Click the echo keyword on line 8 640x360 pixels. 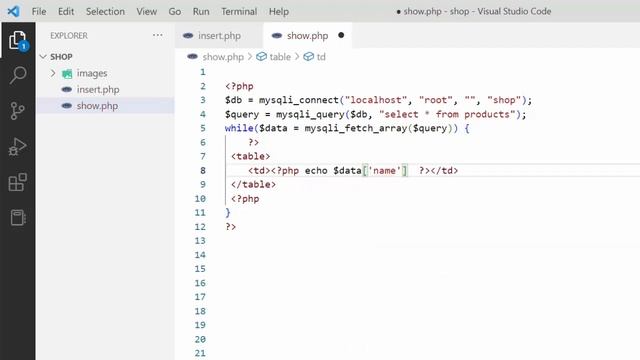pos(316,171)
